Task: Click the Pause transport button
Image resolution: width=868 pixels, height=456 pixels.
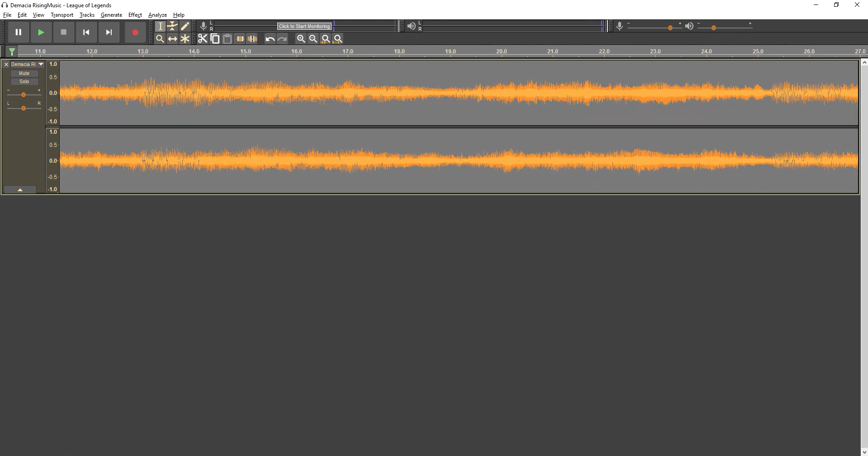Action: click(x=19, y=32)
